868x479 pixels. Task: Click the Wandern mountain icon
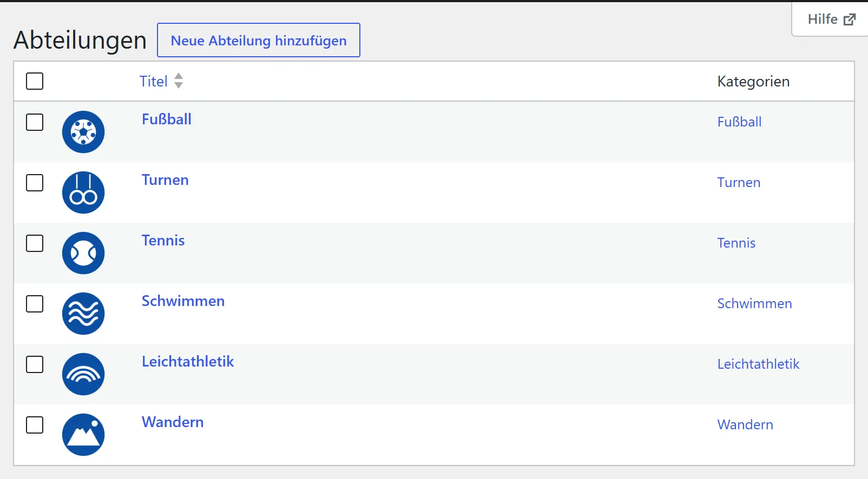[83, 435]
